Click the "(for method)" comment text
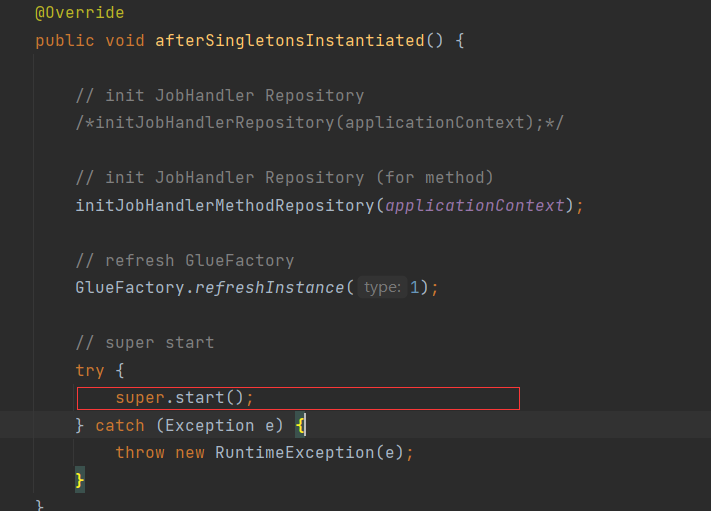Image resolution: width=711 pixels, height=511 pixels. point(434,178)
